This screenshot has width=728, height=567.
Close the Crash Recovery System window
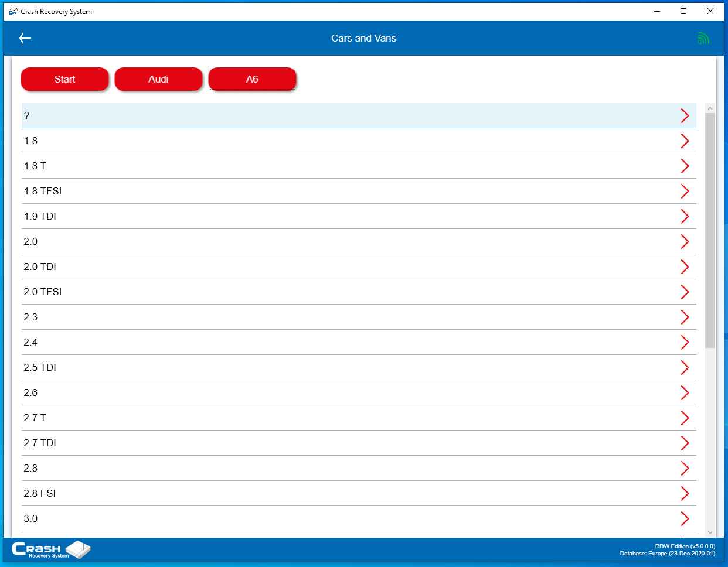tap(710, 11)
